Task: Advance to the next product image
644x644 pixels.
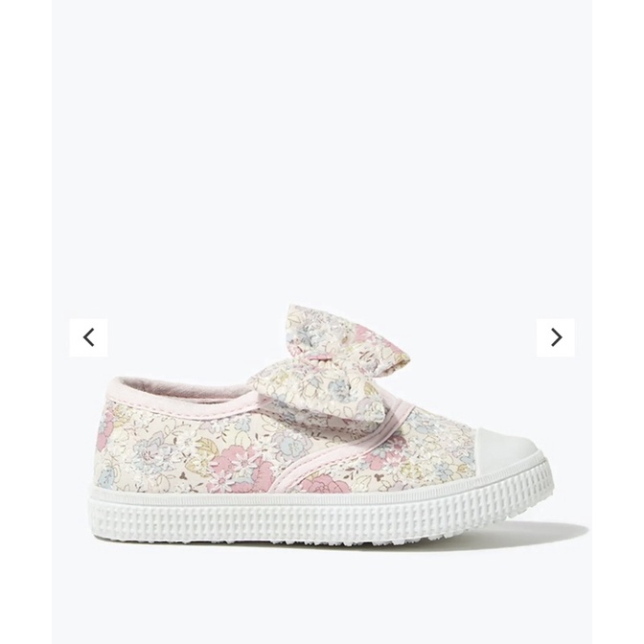Action: pyautogui.click(x=556, y=337)
